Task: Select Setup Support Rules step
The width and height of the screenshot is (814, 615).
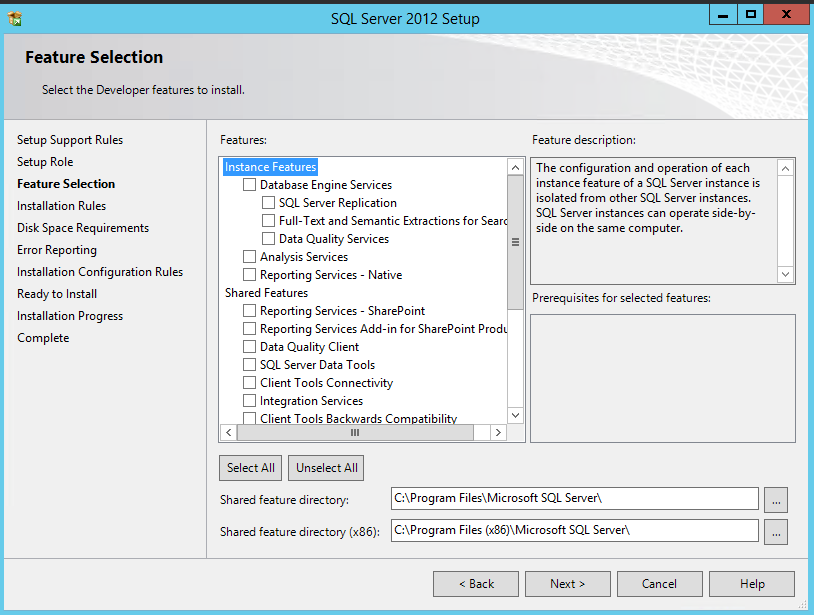Action: pyautogui.click(x=70, y=140)
